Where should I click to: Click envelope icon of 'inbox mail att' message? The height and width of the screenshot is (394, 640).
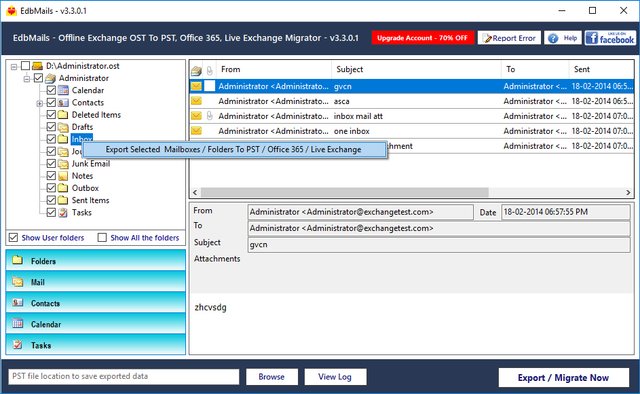click(x=196, y=116)
